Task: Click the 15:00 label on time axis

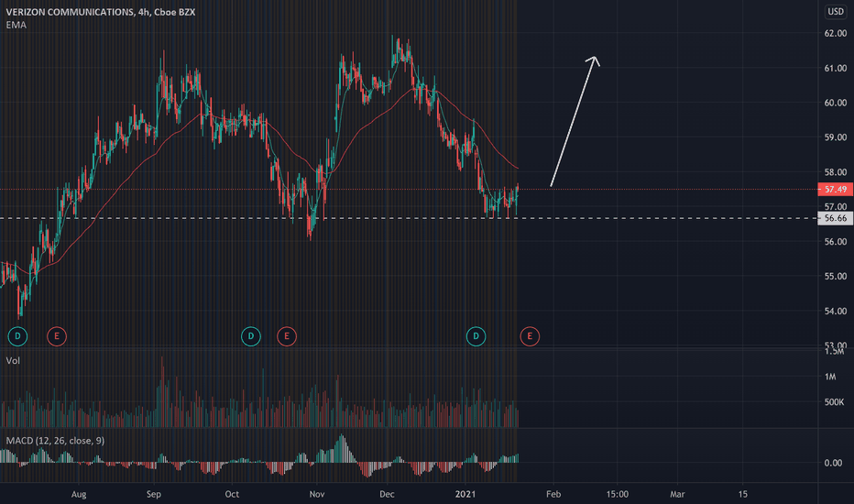Action: [x=617, y=494]
